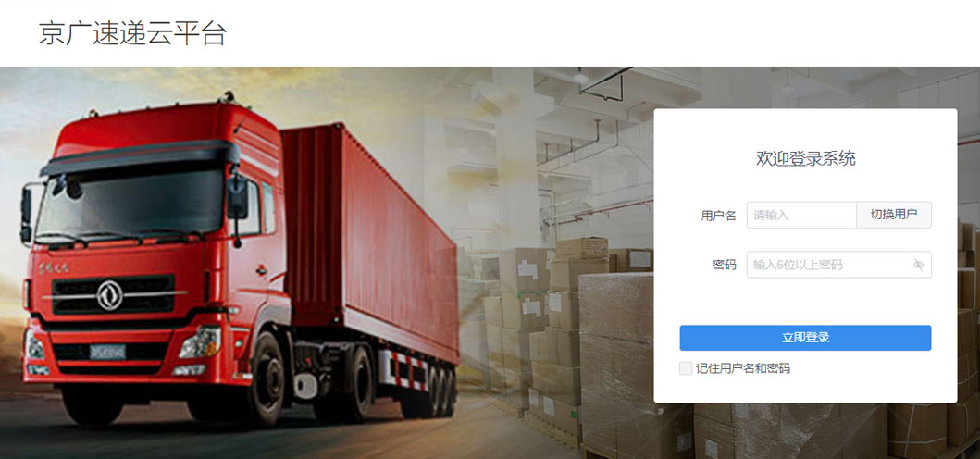Click the 记住用户名和密码 label text
Viewport: 980px width, 459px height.
tap(743, 368)
